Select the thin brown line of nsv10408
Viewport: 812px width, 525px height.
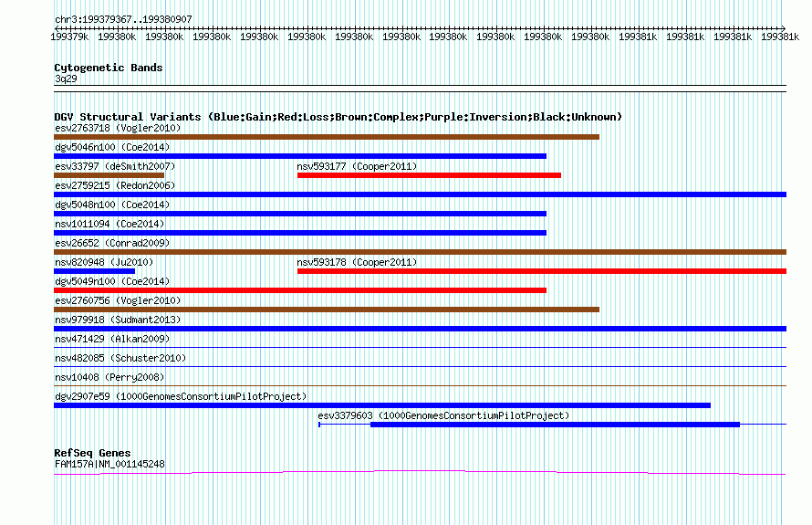[420, 386]
